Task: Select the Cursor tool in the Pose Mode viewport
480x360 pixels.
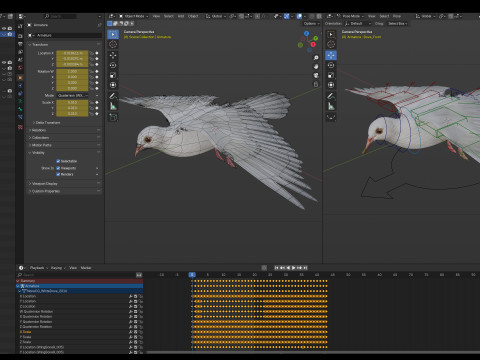Action: coord(331,45)
